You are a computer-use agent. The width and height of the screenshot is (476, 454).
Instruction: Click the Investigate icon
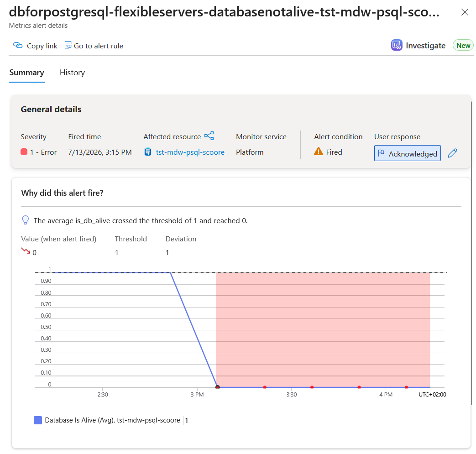[x=397, y=45]
